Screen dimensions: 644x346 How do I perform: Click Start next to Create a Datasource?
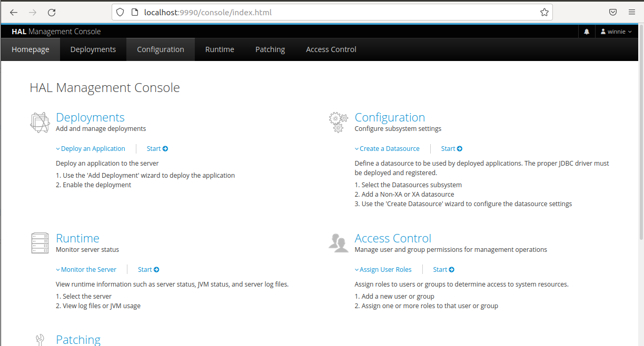452,149
